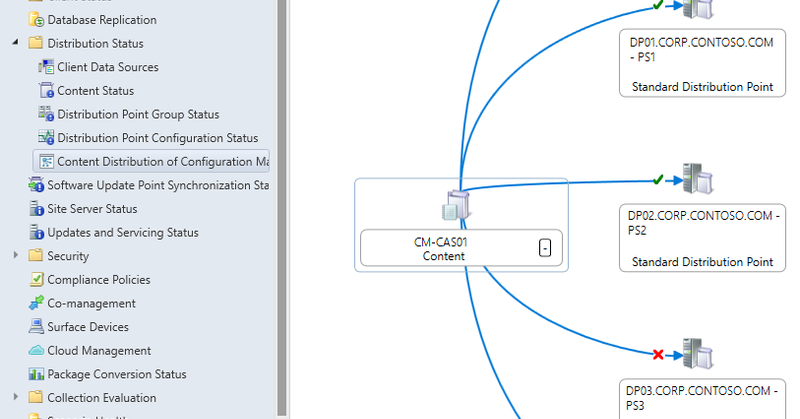The width and height of the screenshot is (800, 419).
Task: Click the Content Status icon
Action: point(46,90)
